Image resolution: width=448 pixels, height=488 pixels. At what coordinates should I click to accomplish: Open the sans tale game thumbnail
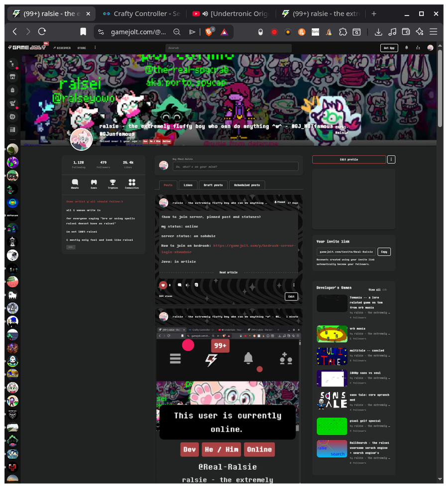(332, 400)
